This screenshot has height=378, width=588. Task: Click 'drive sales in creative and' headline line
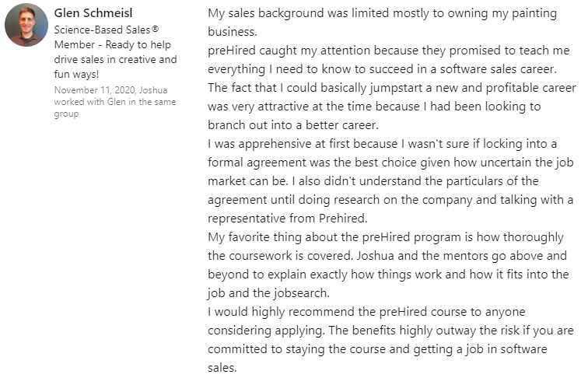tap(115, 59)
